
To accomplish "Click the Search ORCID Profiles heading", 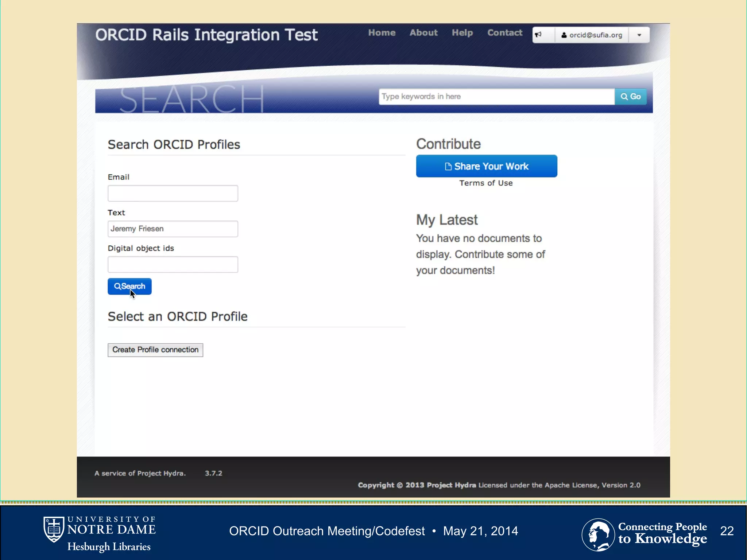I will click(174, 144).
